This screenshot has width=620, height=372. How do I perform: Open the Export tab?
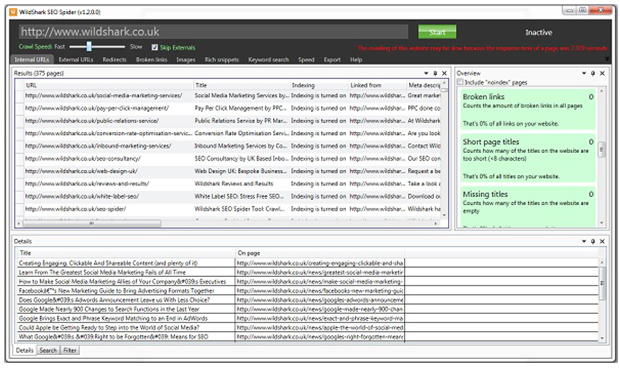pyautogui.click(x=332, y=60)
